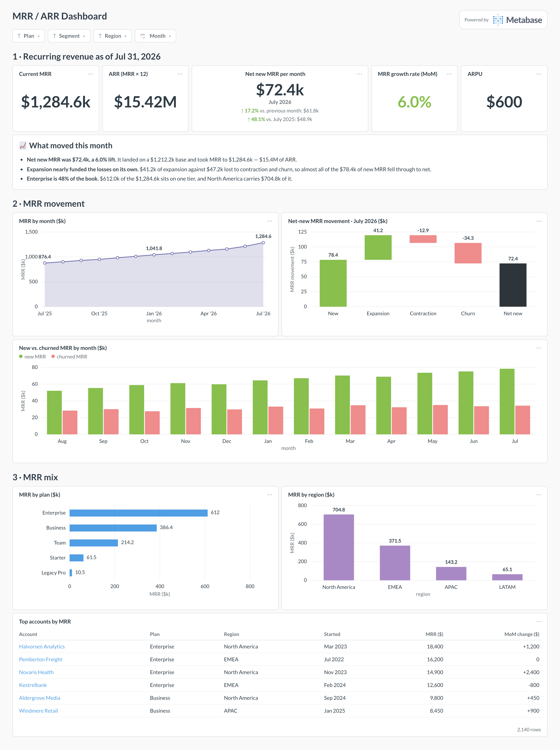Click the Contraction bar in waterfall chart
The image size is (560, 750).
pos(423,239)
